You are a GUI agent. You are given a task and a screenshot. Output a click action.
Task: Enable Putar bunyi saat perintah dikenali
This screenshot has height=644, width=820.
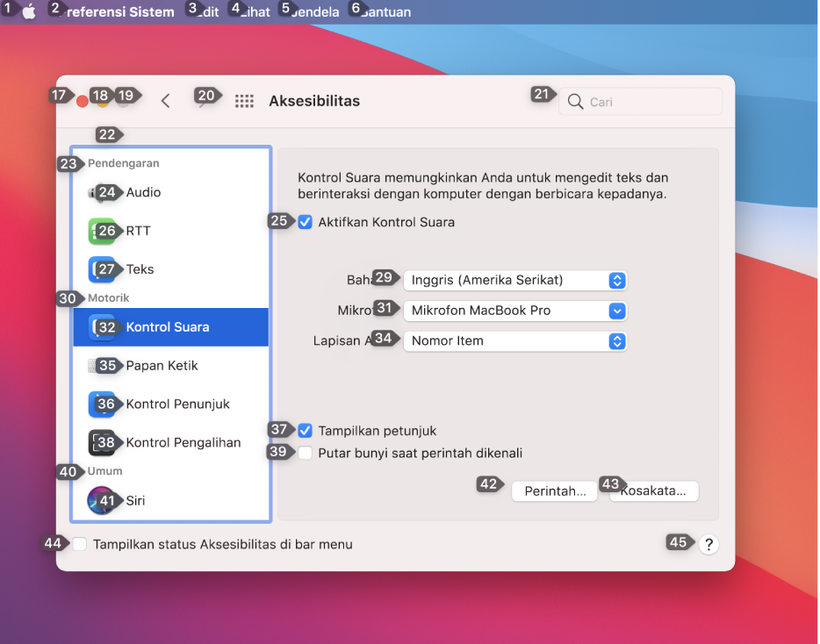click(x=306, y=453)
